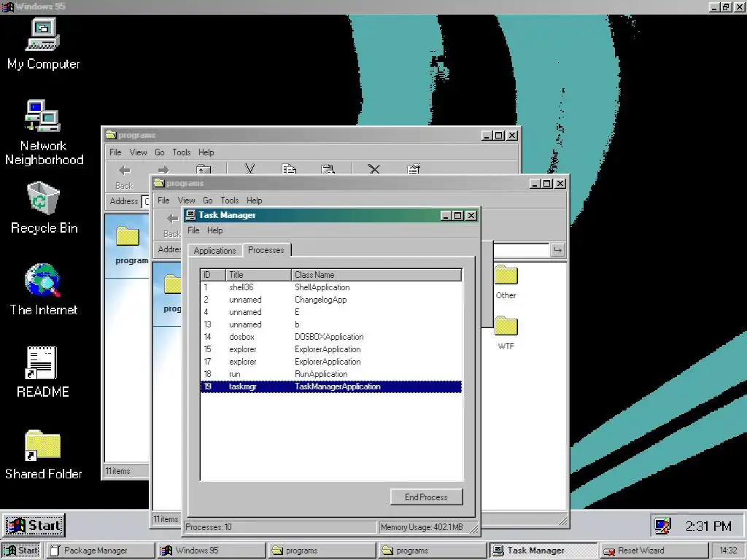Image resolution: width=747 pixels, height=560 pixels.
Task: Click folder icon in back programs title bar
Action: click(111, 135)
